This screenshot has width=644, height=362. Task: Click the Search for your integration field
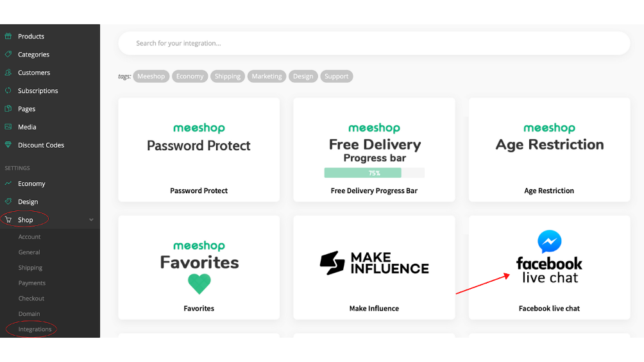(x=374, y=43)
